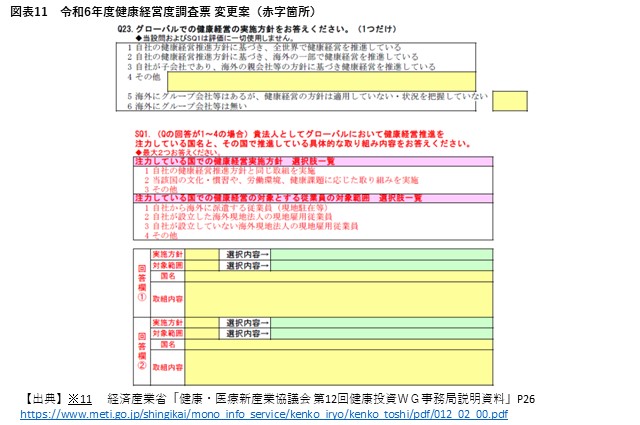Screen dimensions: 640x425
Task: Click the red SQ1 question heading
Action: pos(303,139)
